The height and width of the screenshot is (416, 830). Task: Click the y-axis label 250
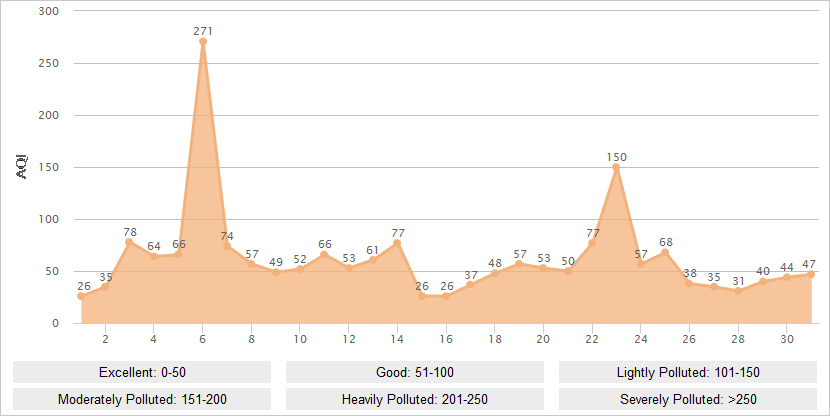[x=49, y=63]
